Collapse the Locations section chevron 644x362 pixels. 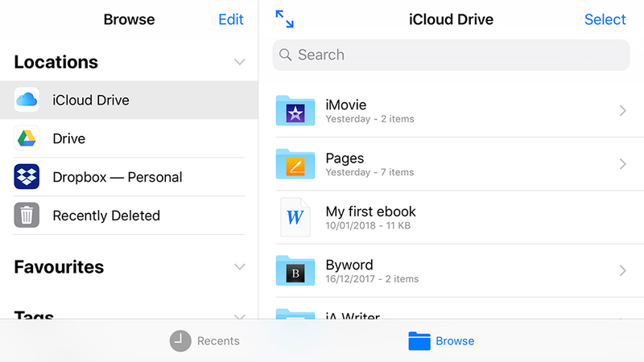coord(239,62)
